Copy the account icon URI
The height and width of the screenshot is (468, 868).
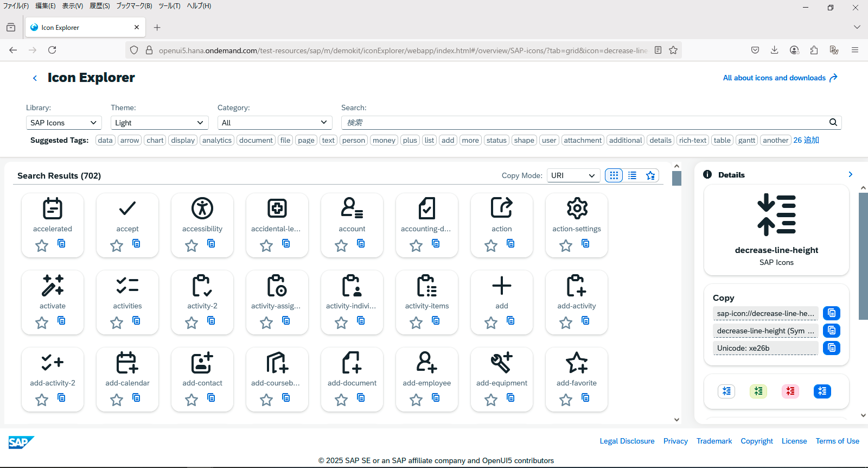coord(361,244)
